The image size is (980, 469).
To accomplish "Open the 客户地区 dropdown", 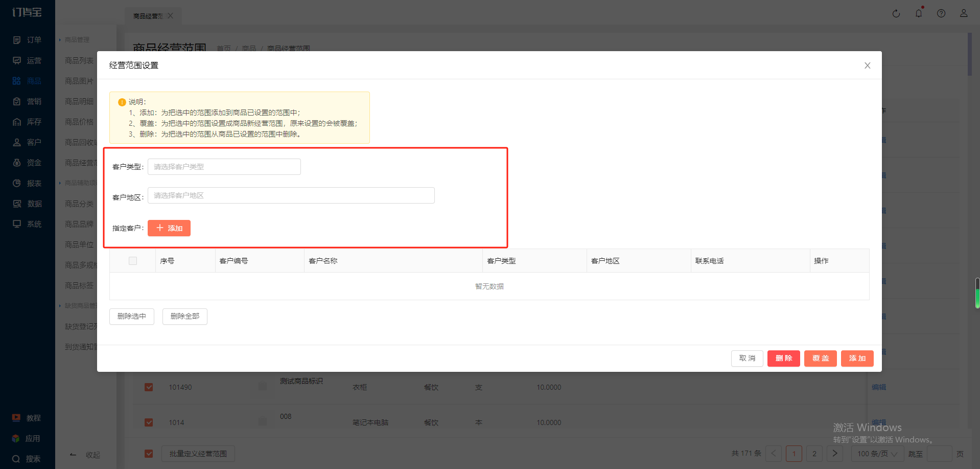I will [291, 195].
